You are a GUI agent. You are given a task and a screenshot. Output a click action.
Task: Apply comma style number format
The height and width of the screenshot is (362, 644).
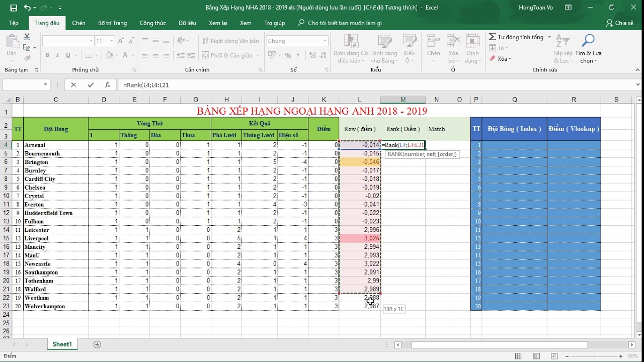click(x=299, y=55)
